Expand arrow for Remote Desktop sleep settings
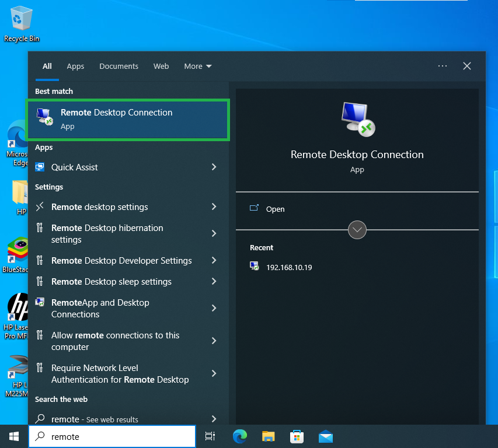498x448 pixels. coord(214,282)
